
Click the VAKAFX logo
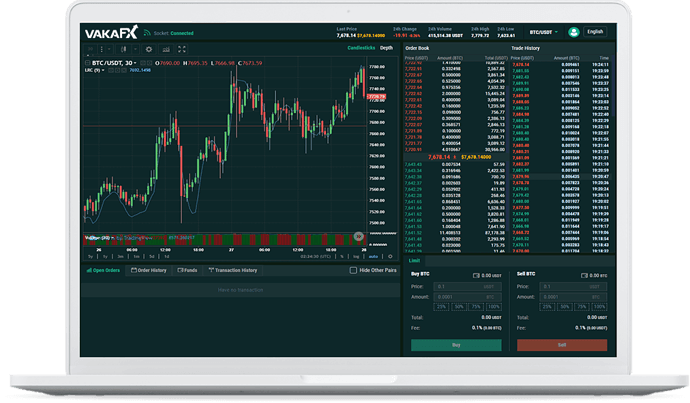(x=111, y=33)
